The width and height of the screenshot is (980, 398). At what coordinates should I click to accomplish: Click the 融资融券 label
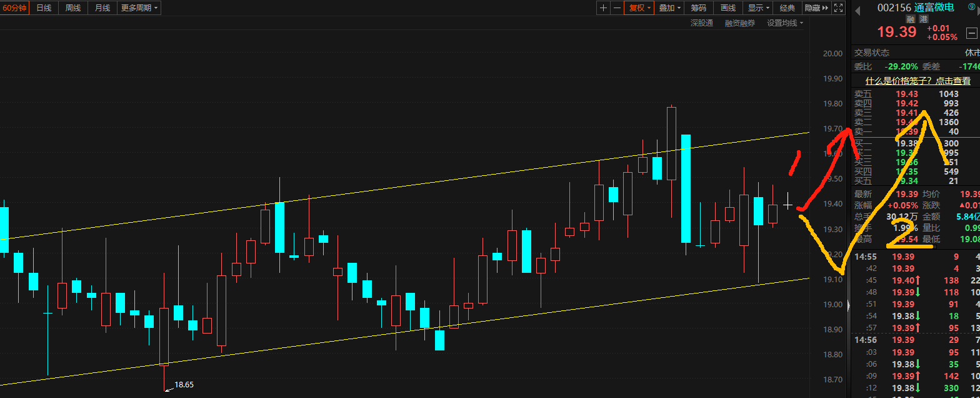tap(740, 23)
